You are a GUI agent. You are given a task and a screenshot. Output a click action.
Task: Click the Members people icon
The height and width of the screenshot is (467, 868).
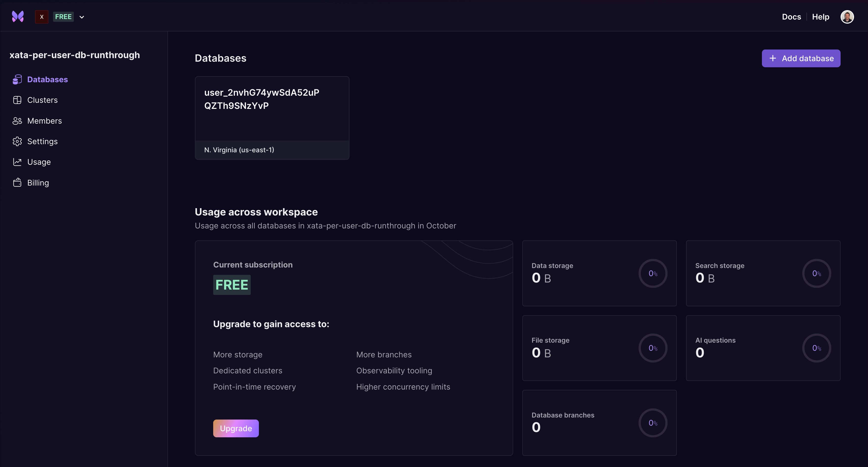pos(17,121)
